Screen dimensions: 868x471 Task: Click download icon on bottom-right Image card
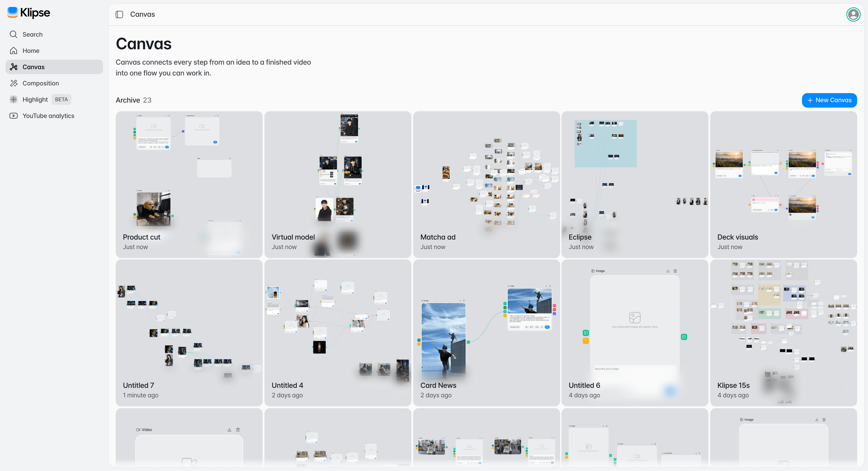coord(817,420)
